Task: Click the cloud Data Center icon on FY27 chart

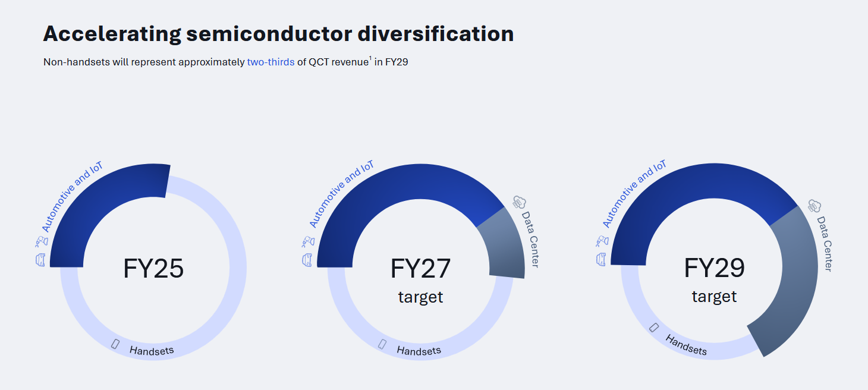Action: click(518, 202)
